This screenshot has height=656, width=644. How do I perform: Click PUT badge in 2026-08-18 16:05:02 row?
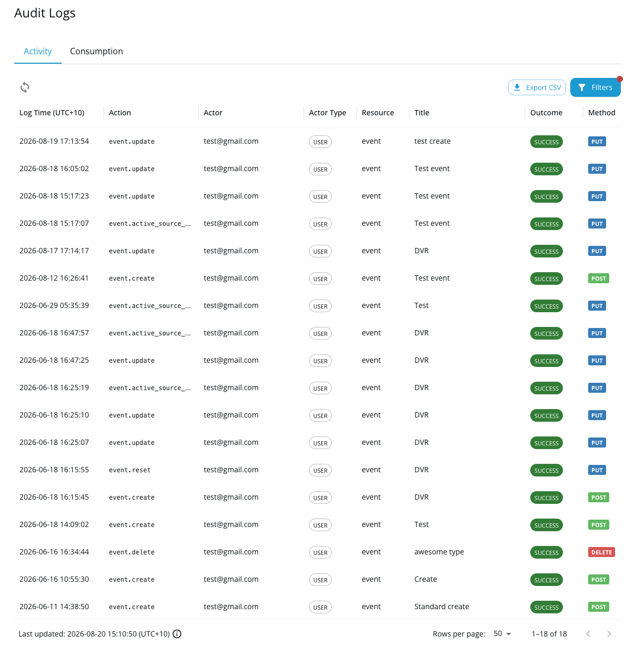[597, 169]
